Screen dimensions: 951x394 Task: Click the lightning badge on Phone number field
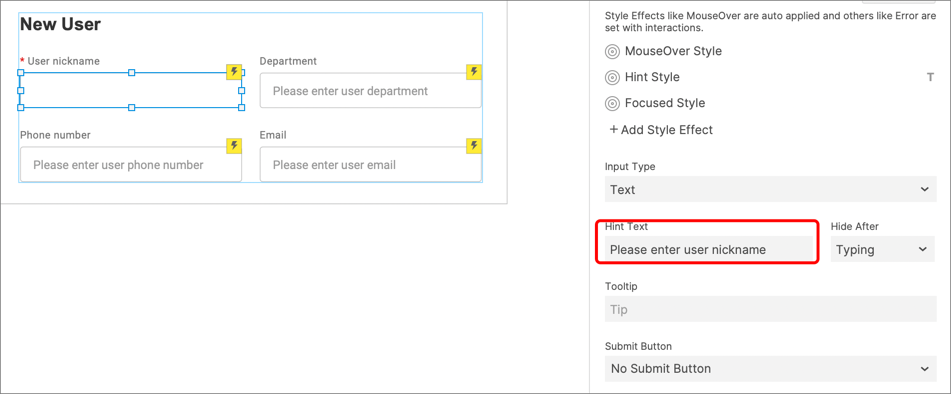(x=234, y=145)
